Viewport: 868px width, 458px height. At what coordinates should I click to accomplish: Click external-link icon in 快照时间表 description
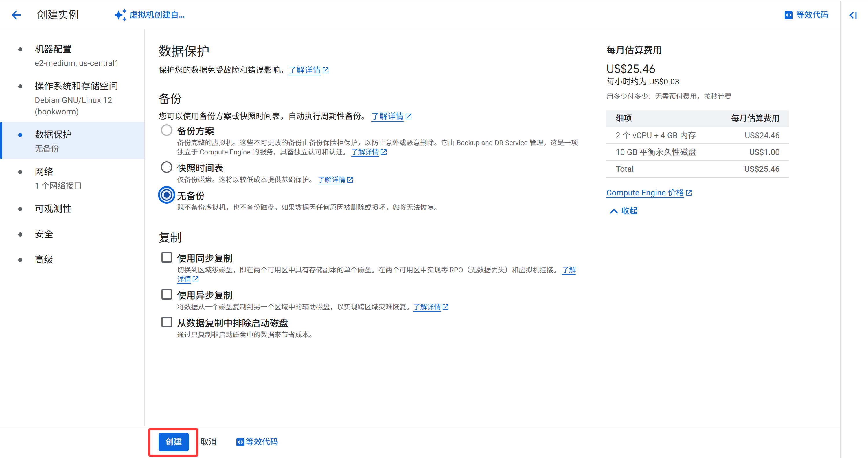(x=350, y=180)
